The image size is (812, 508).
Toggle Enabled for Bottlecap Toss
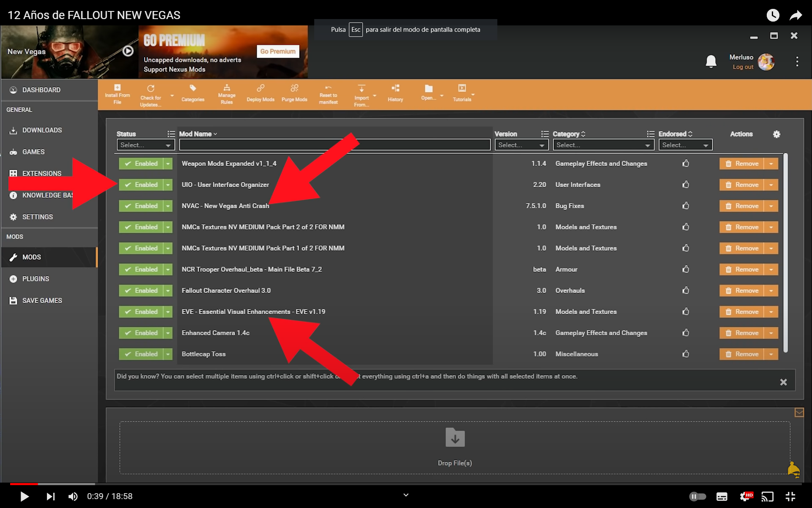(x=141, y=354)
